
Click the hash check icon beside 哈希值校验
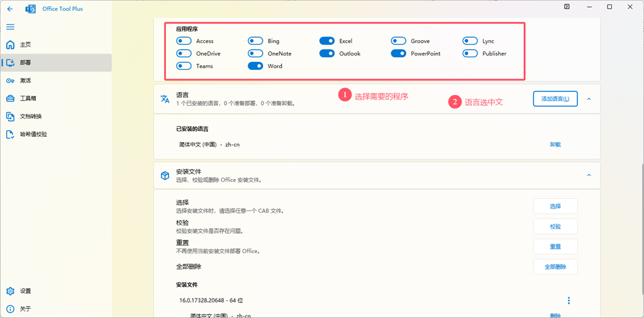tap(11, 134)
